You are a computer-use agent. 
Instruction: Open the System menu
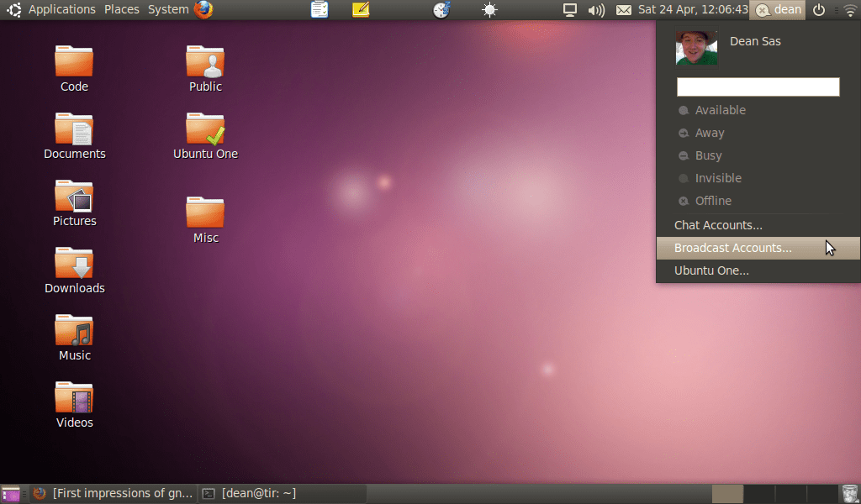coord(168,10)
